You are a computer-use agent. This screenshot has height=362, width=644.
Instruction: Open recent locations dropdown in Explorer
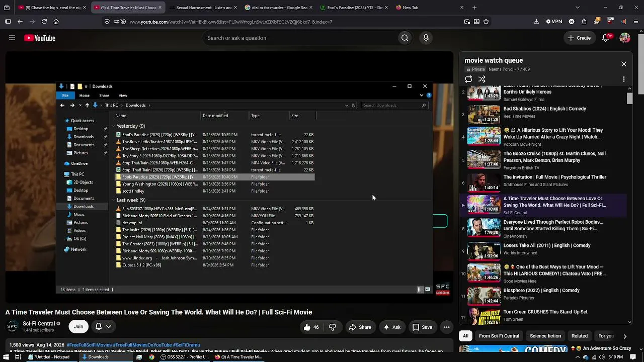click(79, 105)
